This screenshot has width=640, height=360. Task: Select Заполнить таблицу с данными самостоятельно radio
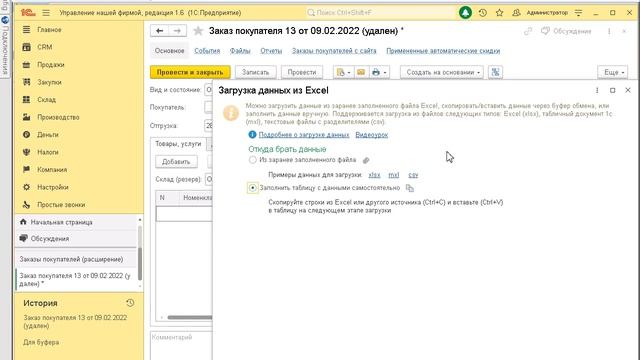pos(253,188)
